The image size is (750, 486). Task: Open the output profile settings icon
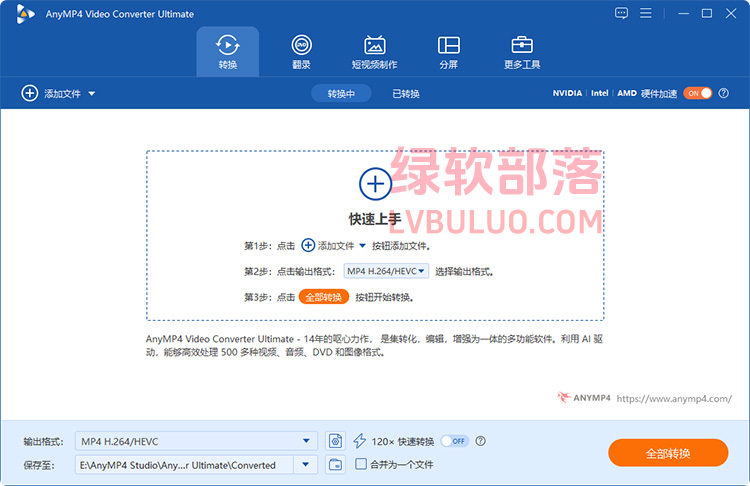click(335, 441)
